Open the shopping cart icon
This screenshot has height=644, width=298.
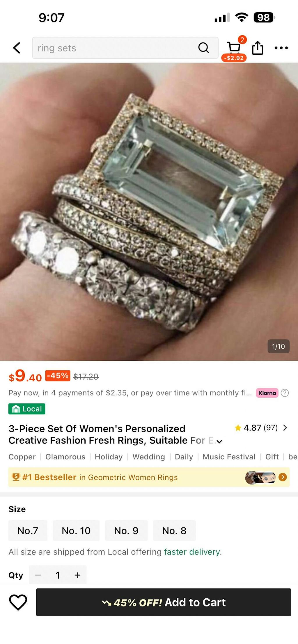234,47
